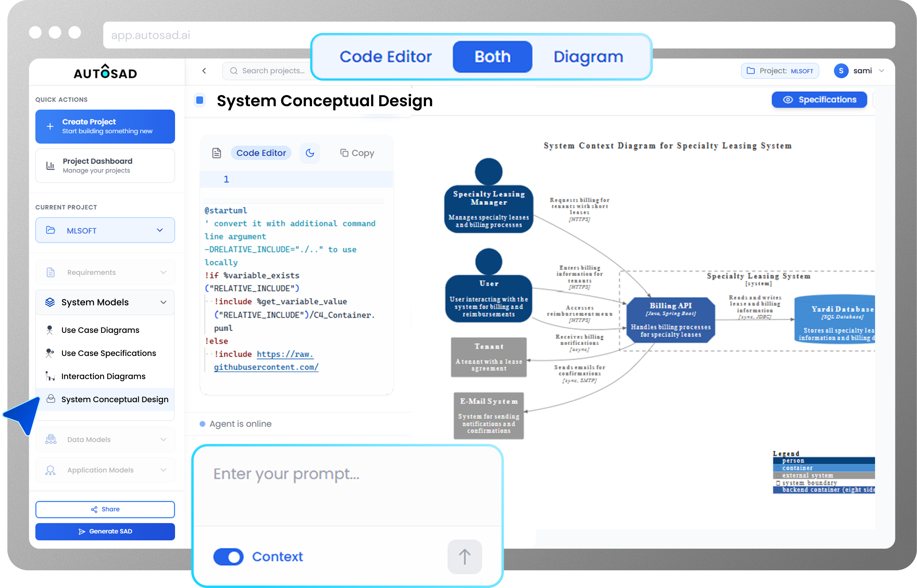Toggle the Context switch off
Image resolution: width=917 pixels, height=588 pixels.
(x=228, y=557)
